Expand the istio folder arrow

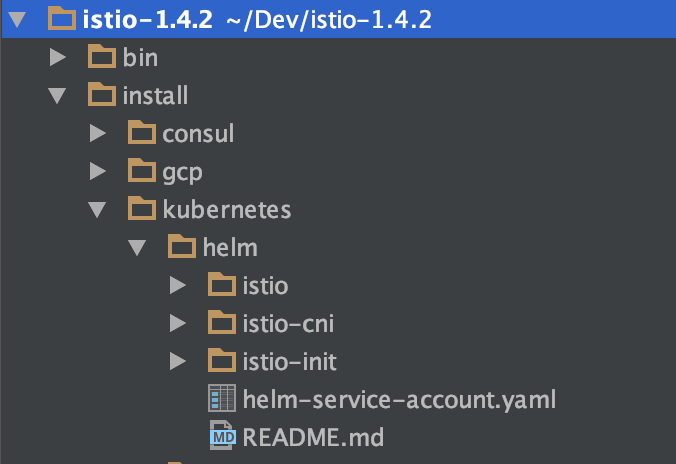177,286
